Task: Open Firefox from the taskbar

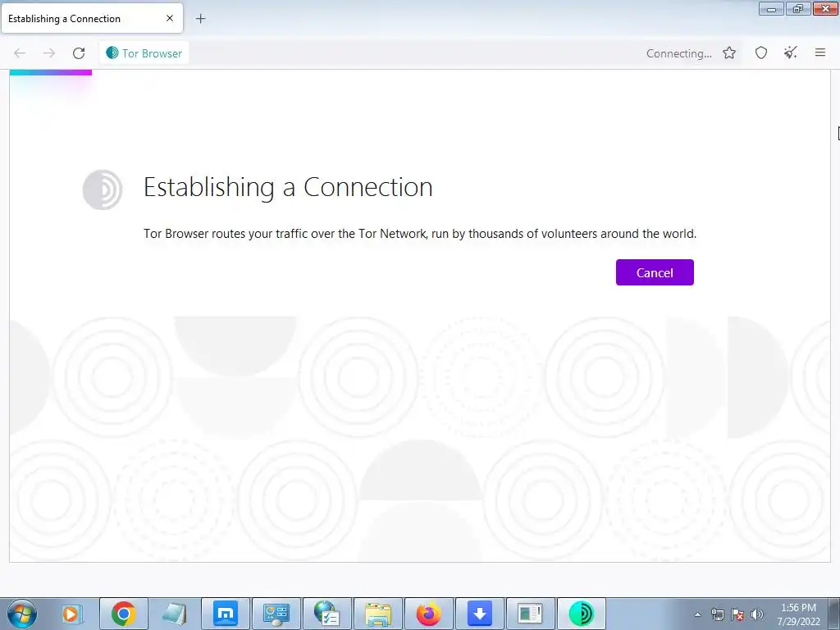Action: pos(428,614)
